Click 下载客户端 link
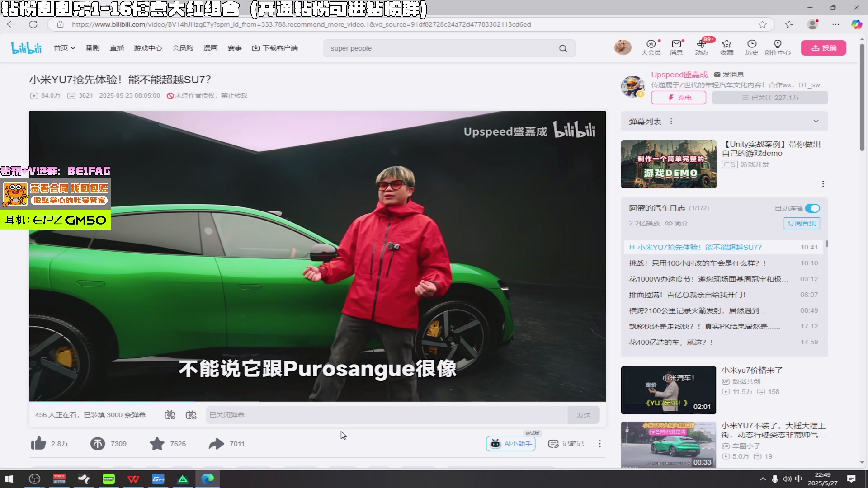The height and width of the screenshot is (488, 868). pos(275,48)
